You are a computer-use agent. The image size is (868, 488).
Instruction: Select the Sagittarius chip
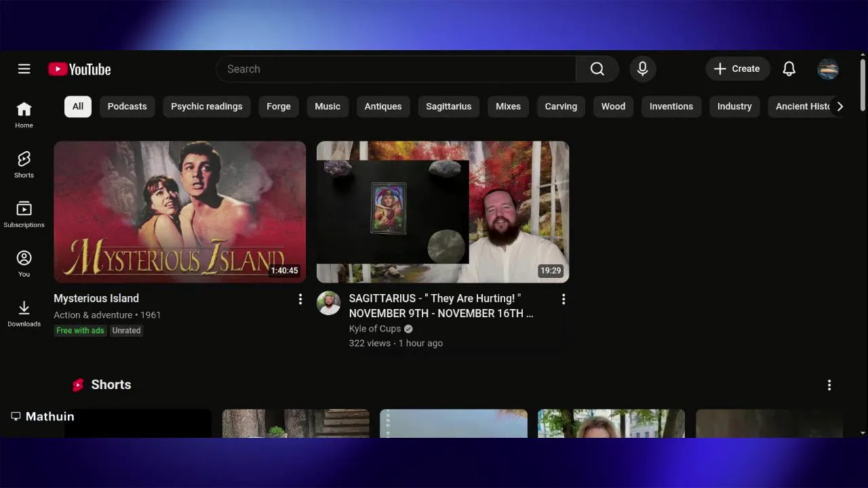(448, 106)
